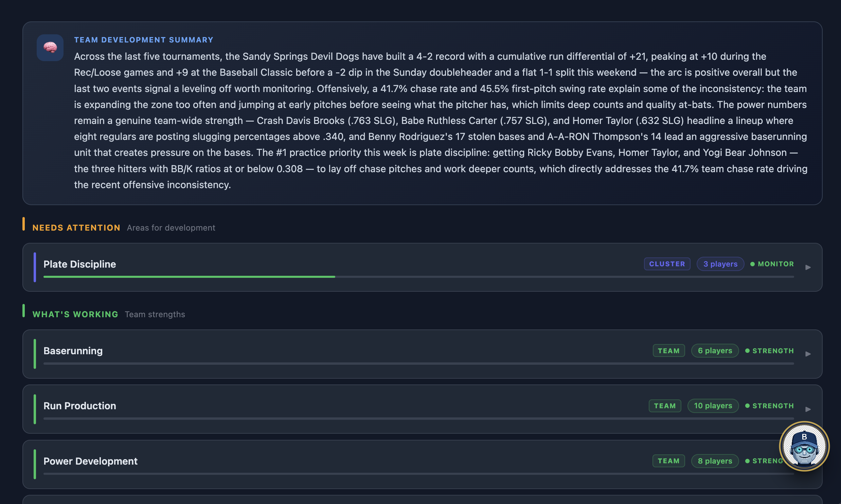Click the TEAM badge on Baserunning

[668, 350]
